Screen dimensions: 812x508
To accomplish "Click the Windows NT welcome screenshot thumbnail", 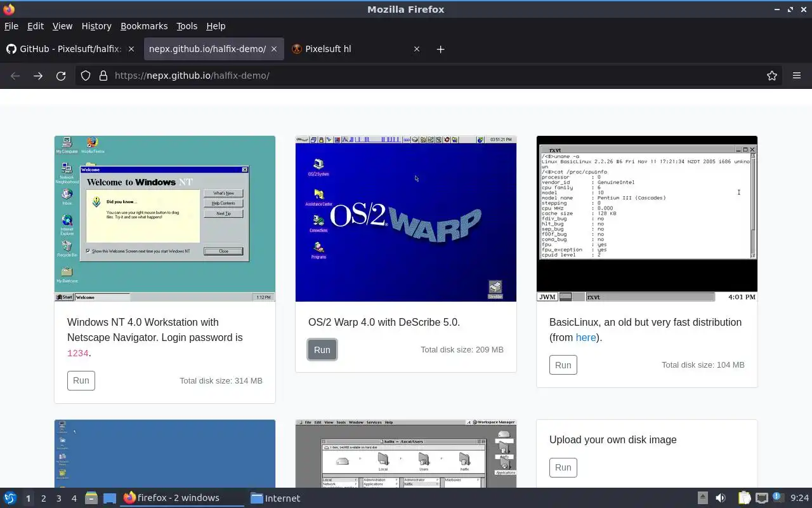I will (165, 218).
